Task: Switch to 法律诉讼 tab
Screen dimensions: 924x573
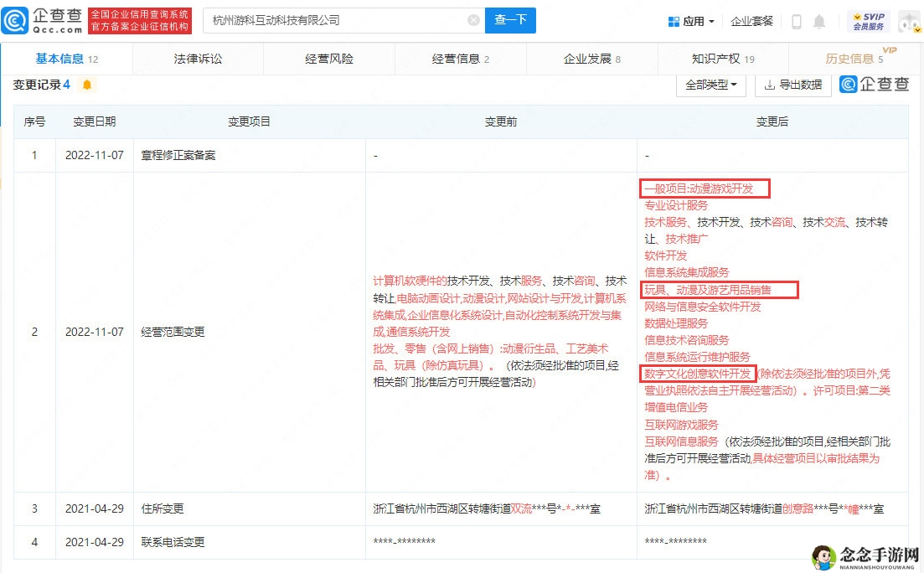Action: tap(198, 59)
